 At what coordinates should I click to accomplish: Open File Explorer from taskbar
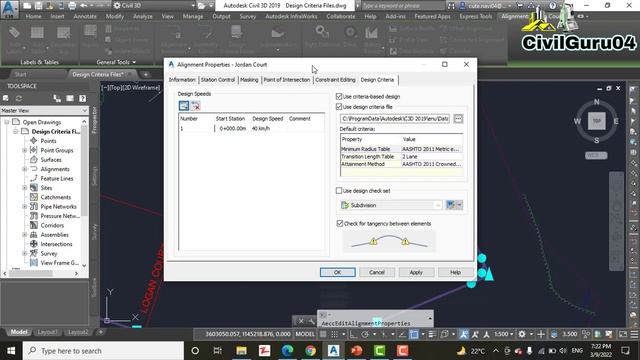point(241,351)
